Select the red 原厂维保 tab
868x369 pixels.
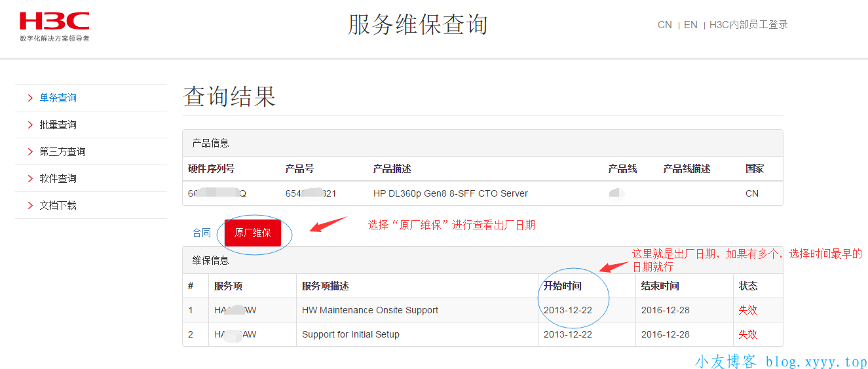tap(252, 233)
